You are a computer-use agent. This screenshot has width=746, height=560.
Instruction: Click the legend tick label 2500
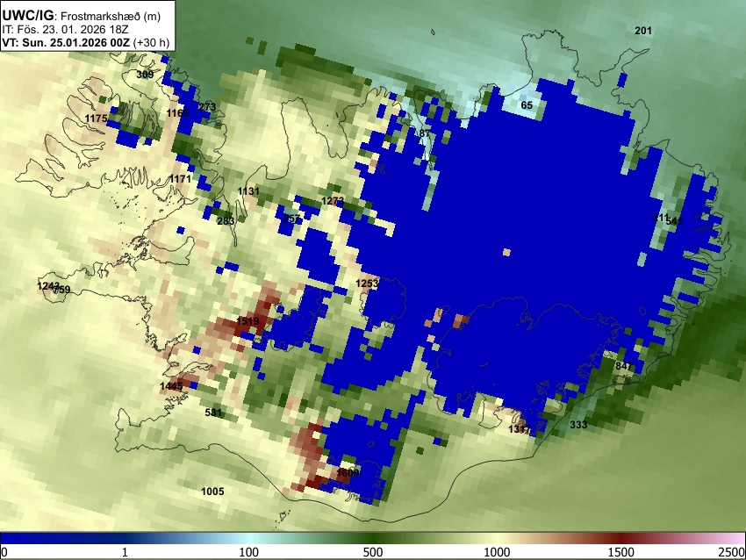tap(732, 552)
